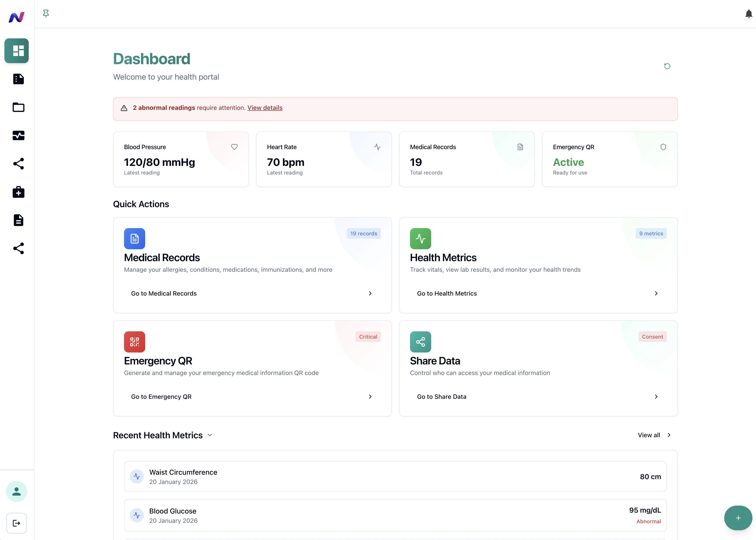Click the plus floating action button
This screenshot has width=756, height=540.
(738, 518)
